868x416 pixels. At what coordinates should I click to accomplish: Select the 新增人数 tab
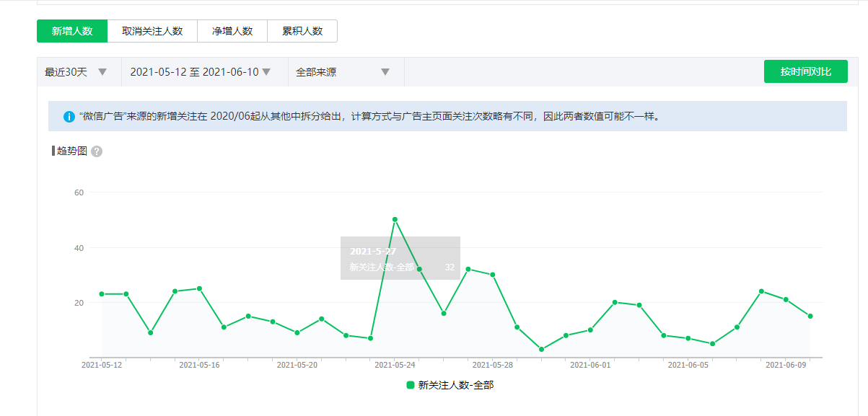point(72,31)
